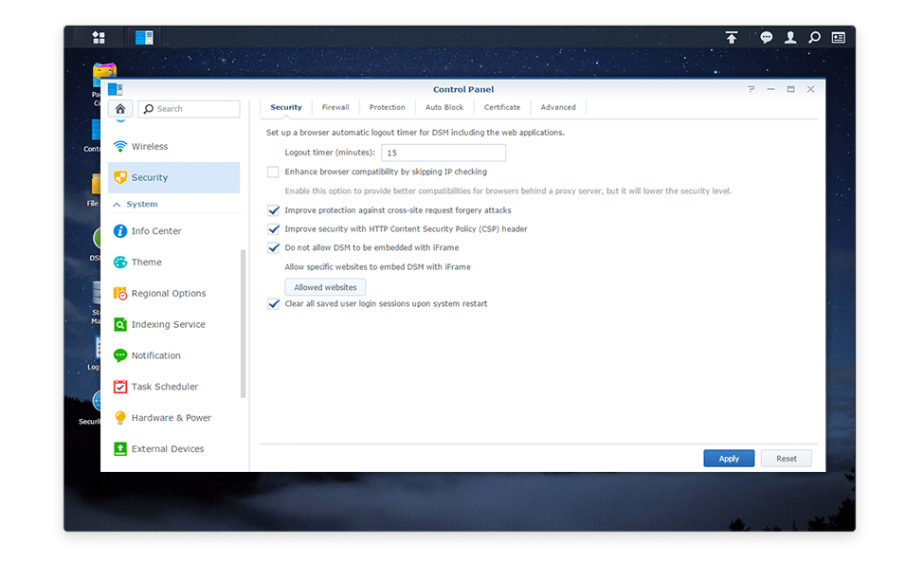
Task: Click the Apply button
Action: 729,459
